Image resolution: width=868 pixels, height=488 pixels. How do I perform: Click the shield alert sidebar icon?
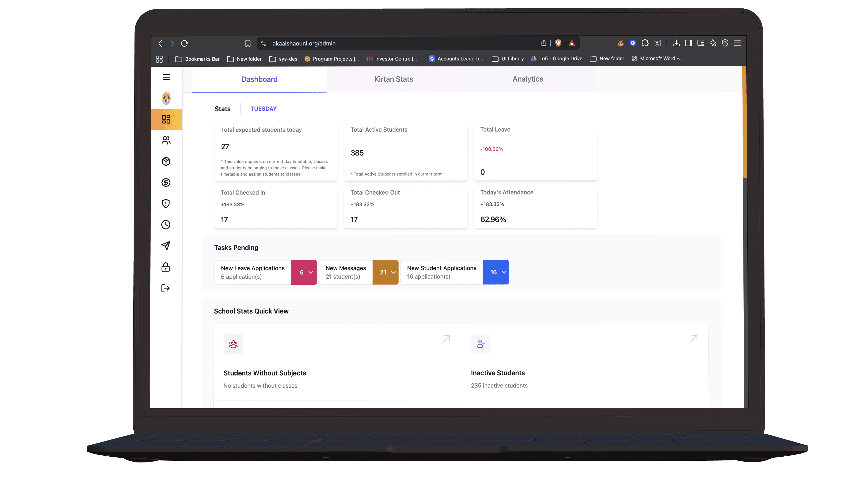pos(166,203)
